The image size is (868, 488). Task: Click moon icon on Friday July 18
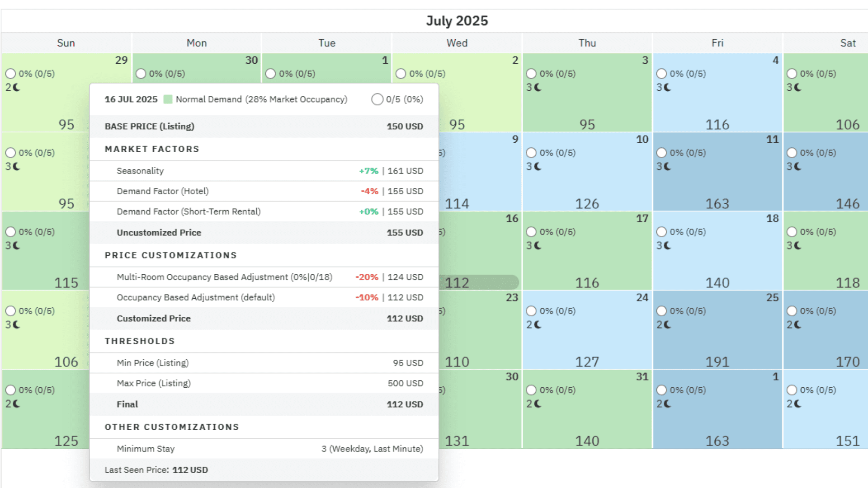(x=667, y=245)
